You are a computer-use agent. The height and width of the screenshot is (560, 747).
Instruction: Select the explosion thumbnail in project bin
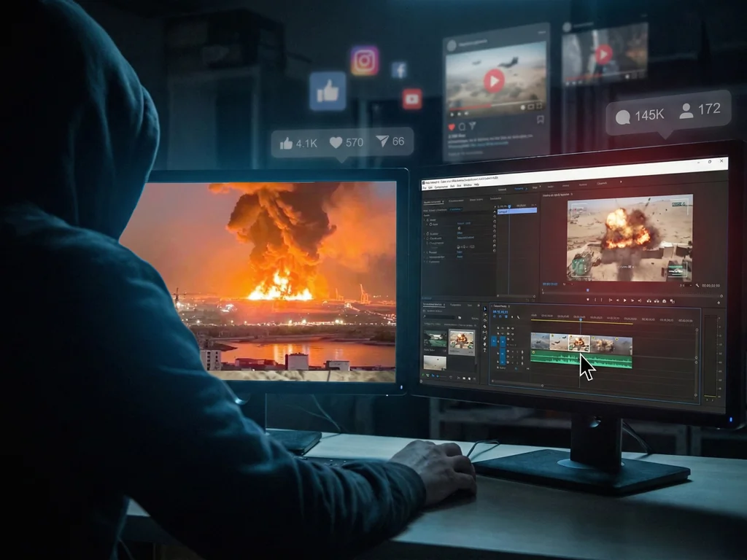(x=461, y=341)
